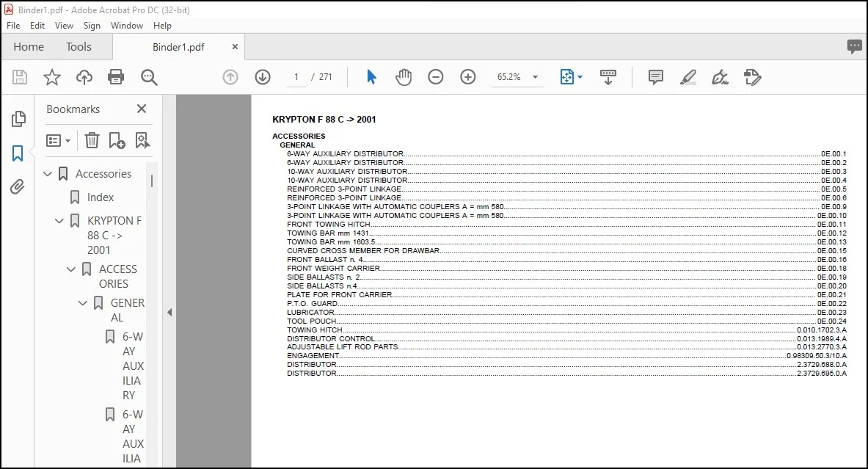
Task: Open the FRONT WEIGHT CARRIER entry
Action: tap(566, 268)
